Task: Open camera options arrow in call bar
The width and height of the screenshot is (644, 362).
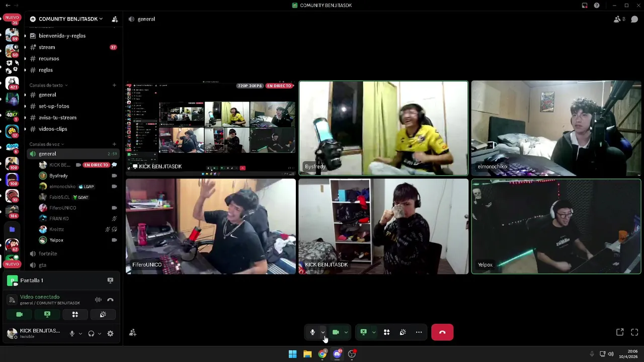Action: click(346, 332)
